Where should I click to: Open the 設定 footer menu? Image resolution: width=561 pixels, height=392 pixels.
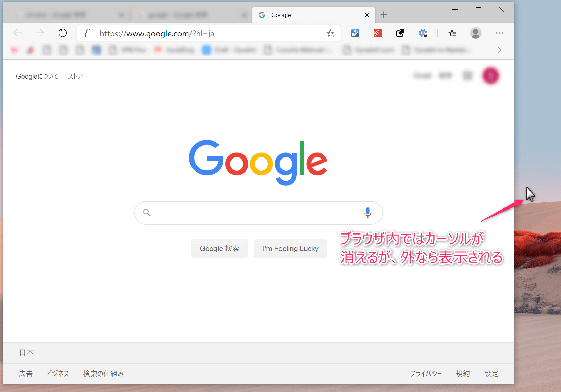tap(491, 374)
